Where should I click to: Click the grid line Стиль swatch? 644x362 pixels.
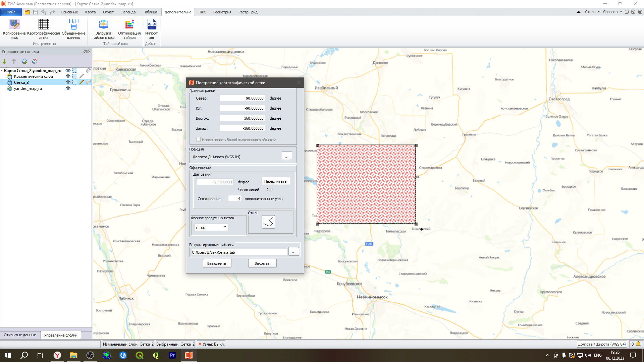[268, 222]
